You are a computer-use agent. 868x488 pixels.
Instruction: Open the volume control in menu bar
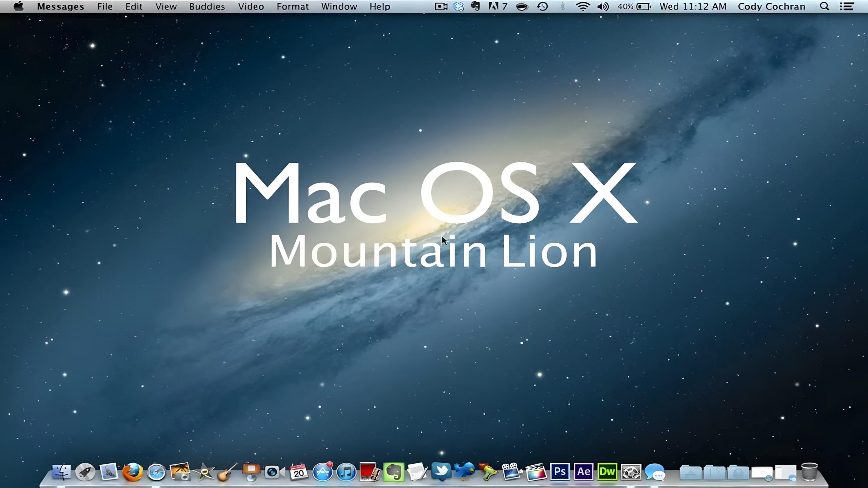pos(603,6)
